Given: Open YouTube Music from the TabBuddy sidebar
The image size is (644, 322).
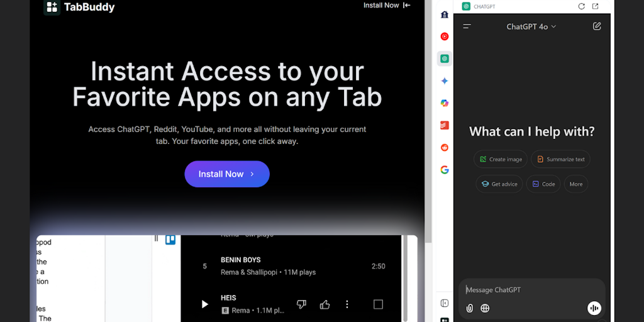Looking at the screenshot, I should 445,36.
